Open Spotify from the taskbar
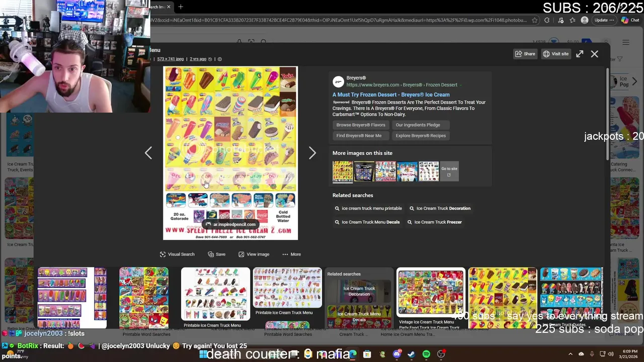The image size is (644, 362). coord(426,354)
